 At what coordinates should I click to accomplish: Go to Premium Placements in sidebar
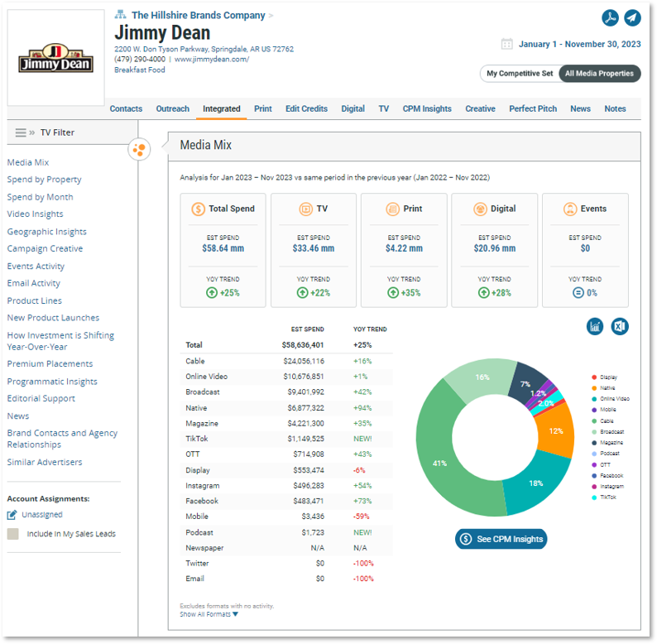pyautogui.click(x=50, y=364)
